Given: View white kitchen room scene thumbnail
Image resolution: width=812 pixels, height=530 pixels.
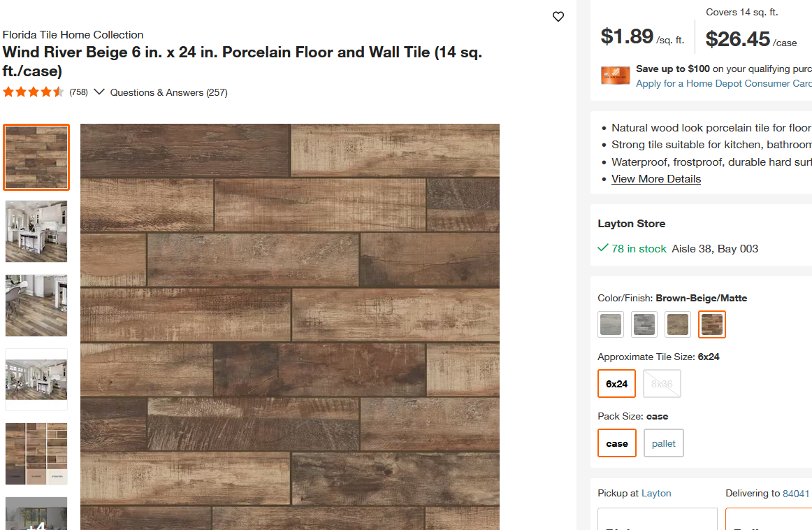Looking at the screenshot, I should [x=36, y=231].
